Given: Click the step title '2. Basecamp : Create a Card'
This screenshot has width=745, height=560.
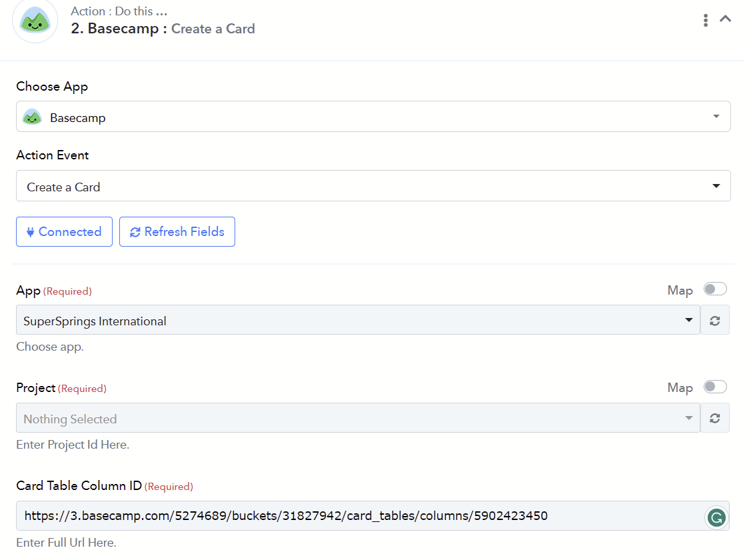Looking at the screenshot, I should [x=163, y=29].
